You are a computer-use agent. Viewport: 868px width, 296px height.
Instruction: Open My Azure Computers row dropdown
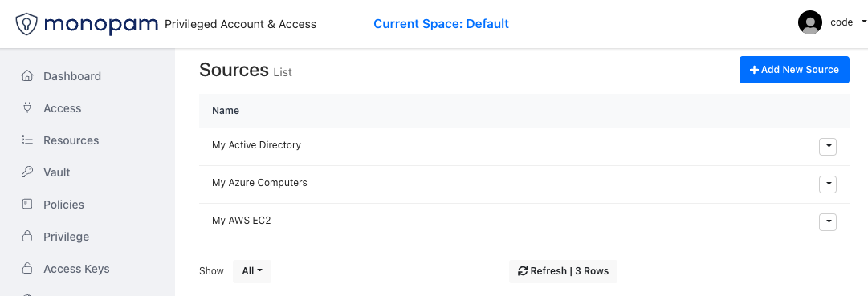click(x=828, y=184)
